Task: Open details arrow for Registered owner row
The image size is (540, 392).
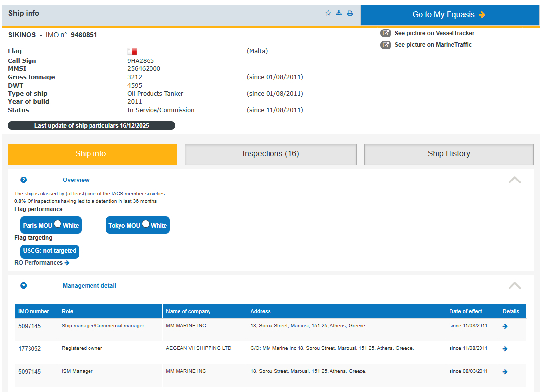Action: tap(505, 349)
